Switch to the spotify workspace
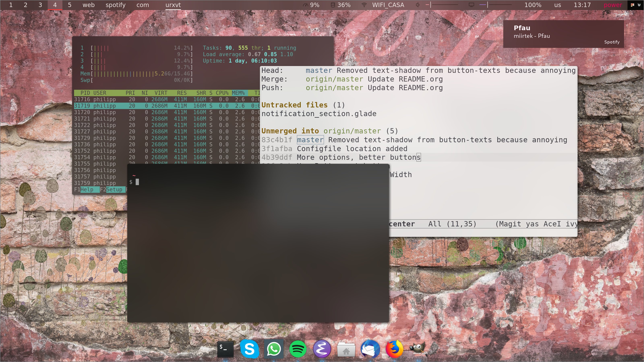 tap(115, 5)
